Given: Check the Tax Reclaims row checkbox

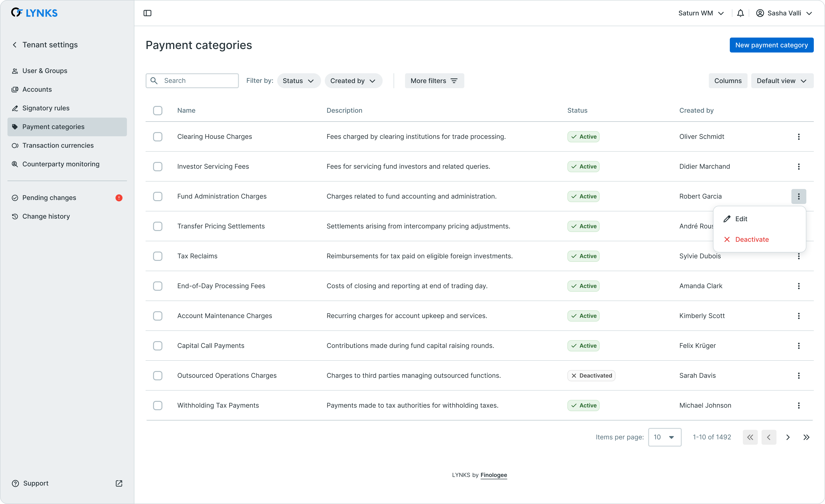Looking at the screenshot, I should [x=158, y=256].
